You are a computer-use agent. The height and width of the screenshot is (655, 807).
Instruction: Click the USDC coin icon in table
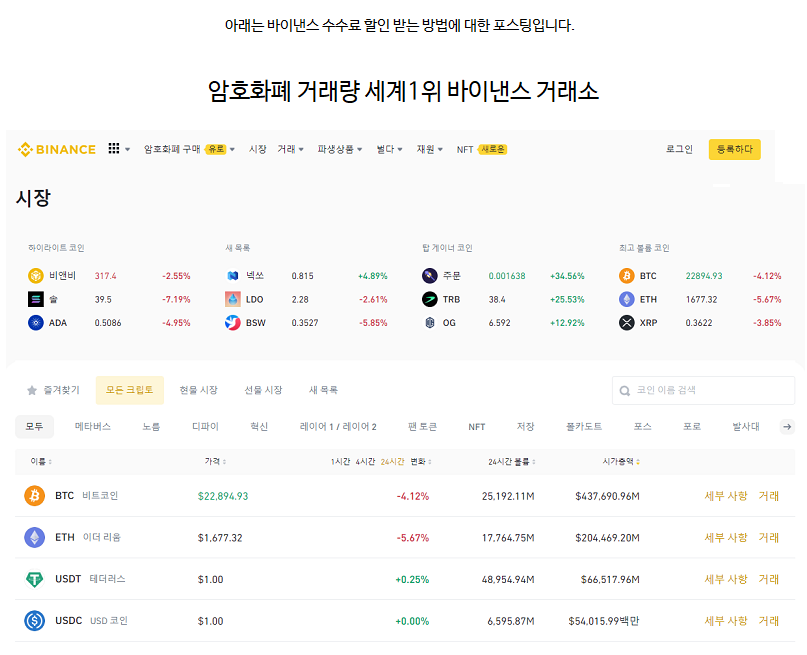click(34, 621)
